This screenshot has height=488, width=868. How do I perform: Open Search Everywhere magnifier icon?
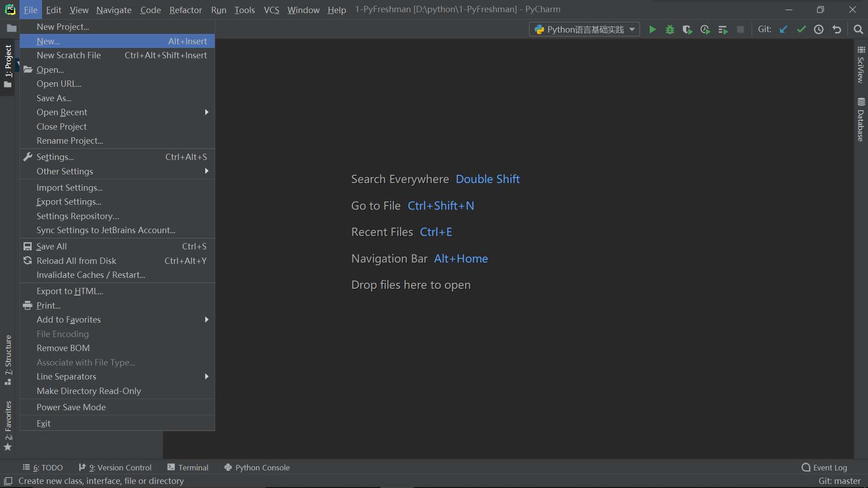(x=858, y=29)
